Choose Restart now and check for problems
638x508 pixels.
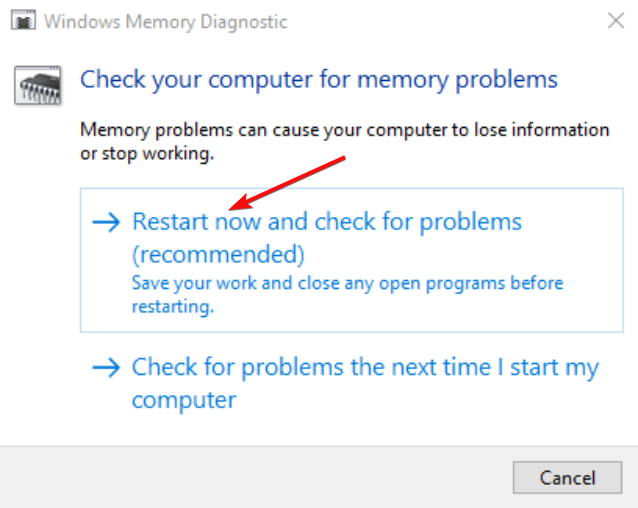(x=327, y=221)
